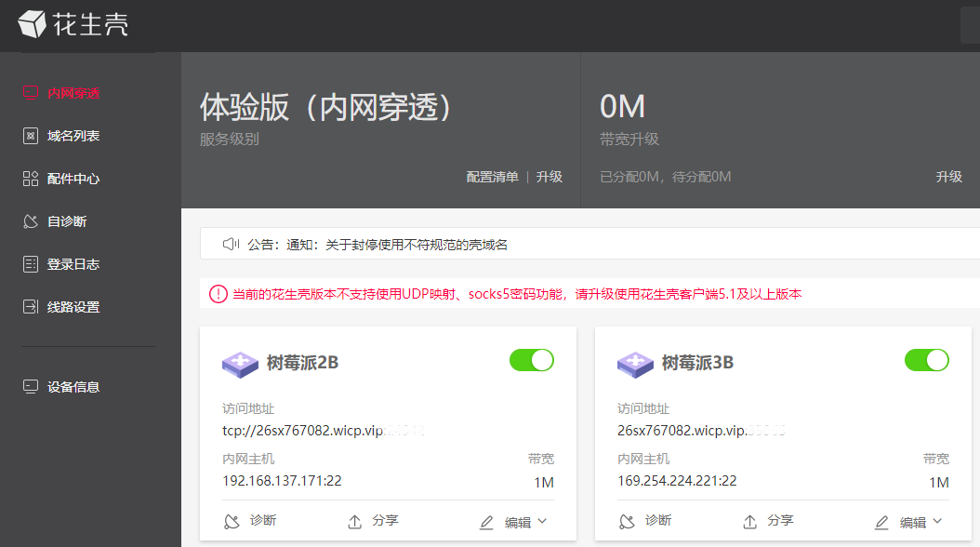Click the diagnose icon on 树莓派2B card

click(x=232, y=521)
